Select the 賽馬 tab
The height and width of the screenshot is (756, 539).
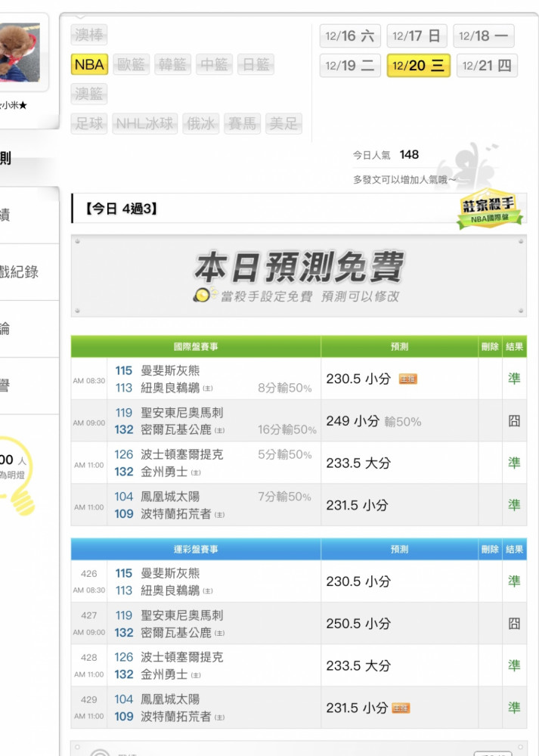[x=242, y=123]
